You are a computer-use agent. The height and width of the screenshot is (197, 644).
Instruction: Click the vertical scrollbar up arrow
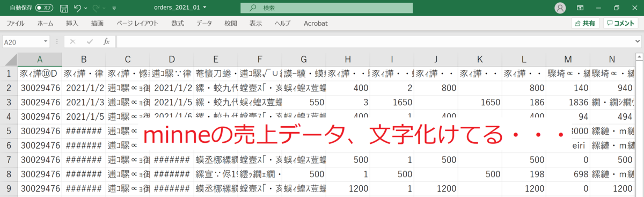click(639, 57)
